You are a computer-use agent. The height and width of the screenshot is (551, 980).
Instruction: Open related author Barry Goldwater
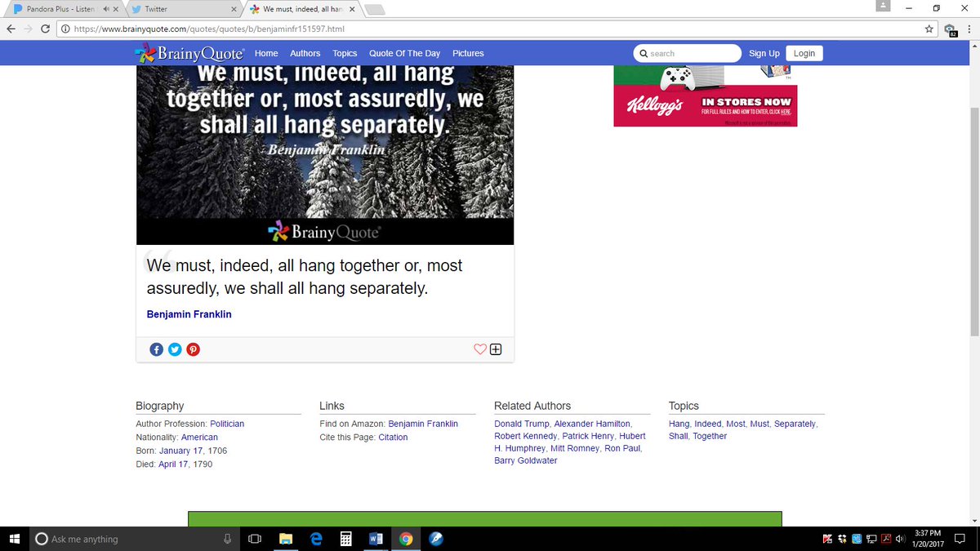coord(525,460)
